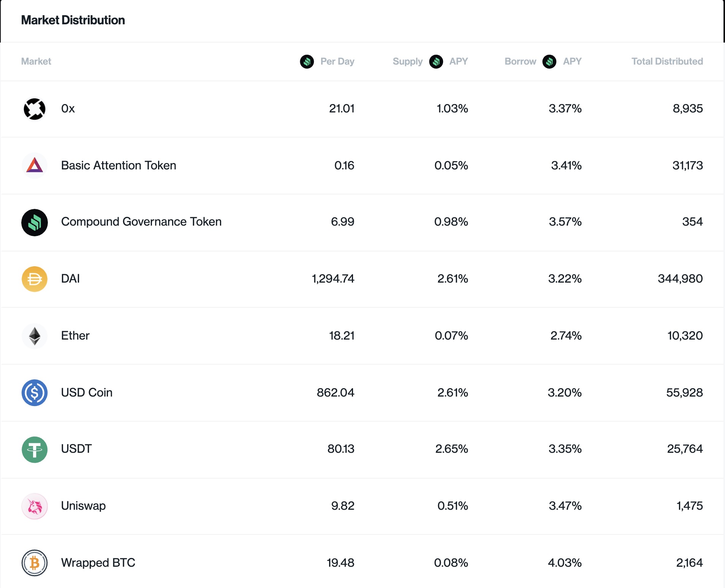The height and width of the screenshot is (588, 725).
Task: Select Wrapped BTC total distributed 2,164
Action: 689,563
